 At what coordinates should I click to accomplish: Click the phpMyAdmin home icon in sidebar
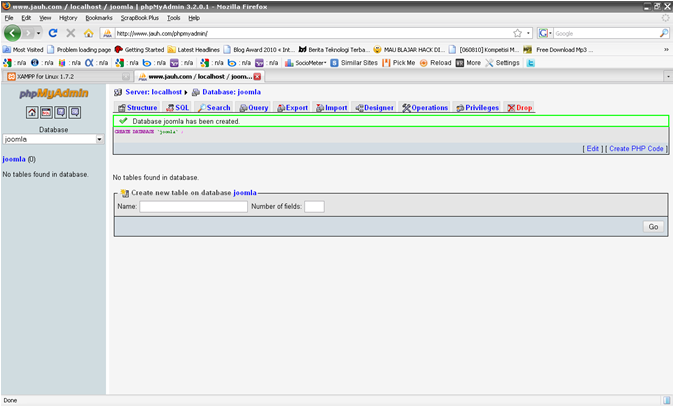[x=32, y=112]
